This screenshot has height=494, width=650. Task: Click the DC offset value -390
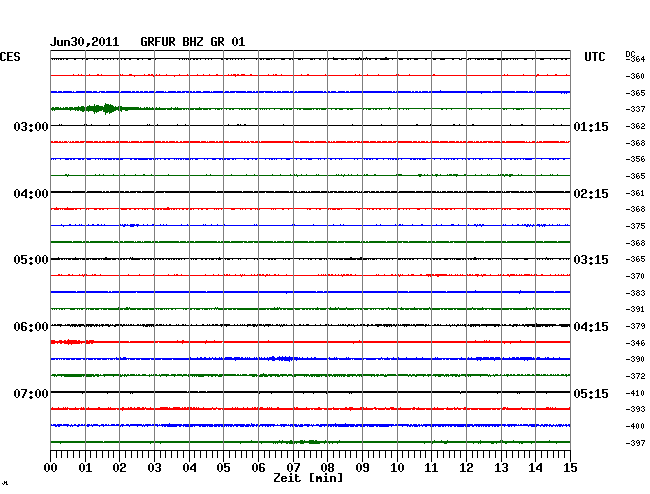635,359
